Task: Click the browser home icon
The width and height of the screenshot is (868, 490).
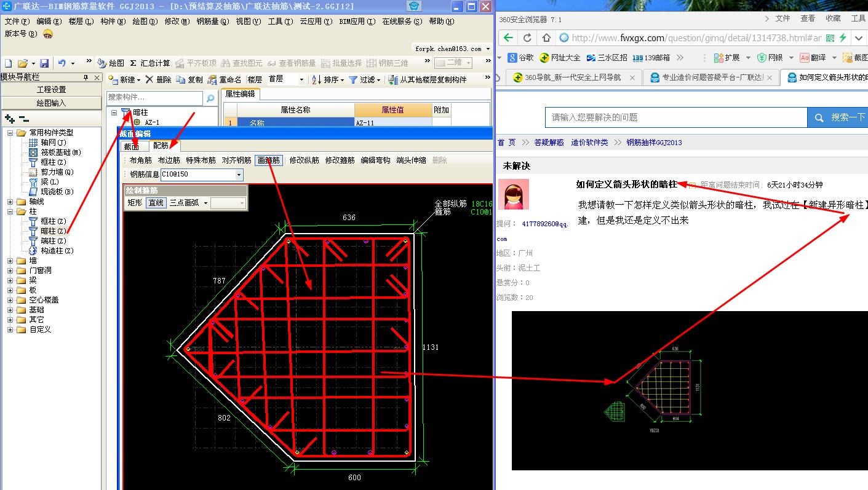Action: click(546, 38)
